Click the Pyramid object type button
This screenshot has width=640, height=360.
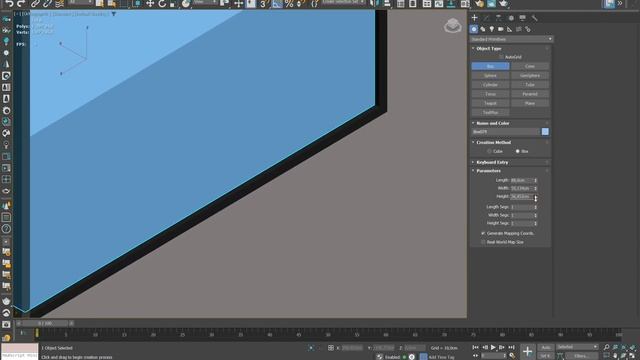[x=530, y=94]
